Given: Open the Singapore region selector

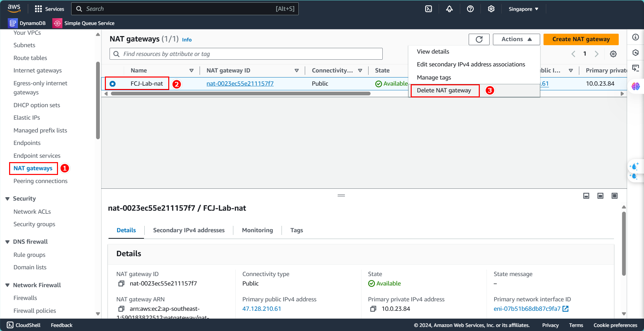Looking at the screenshot, I should click(x=523, y=9).
